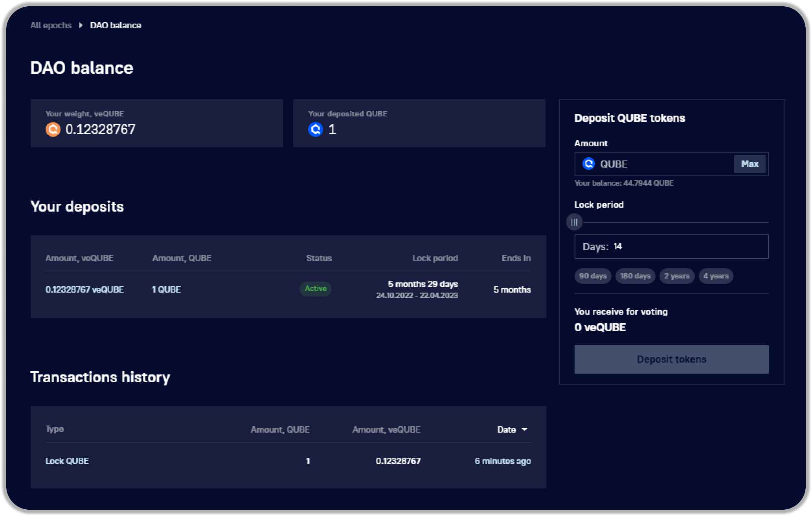This screenshot has width=812, height=516.
Task: Click the orange veQUBE weight icon
Action: (53, 129)
